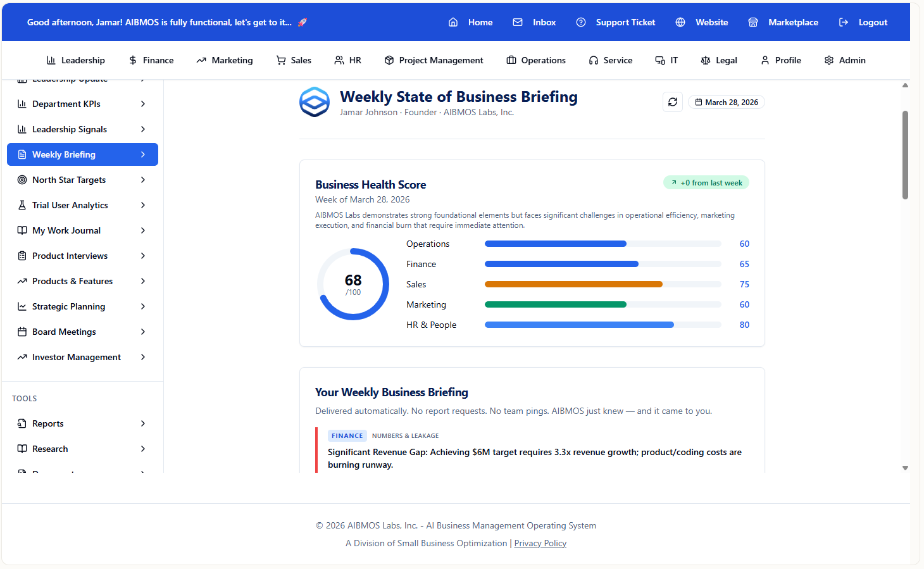Click the North Star Targets bullseye icon
The image size is (924, 569).
pos(22,180)
